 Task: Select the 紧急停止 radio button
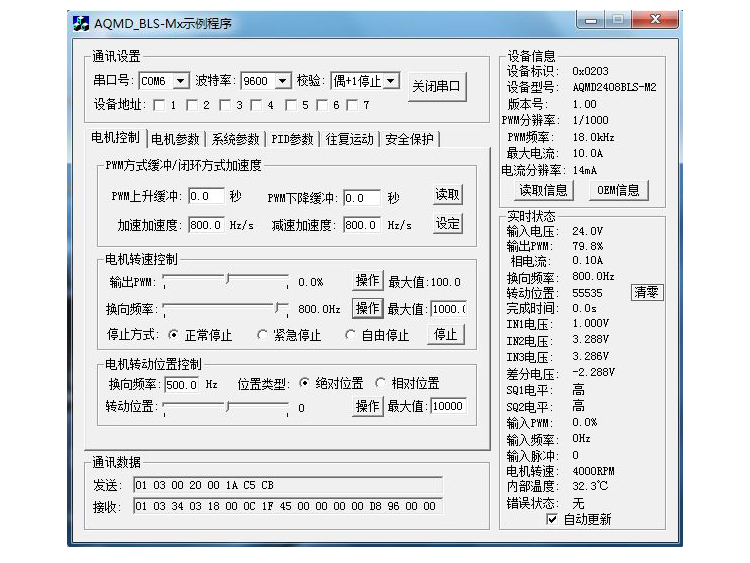(x=264, y=335)
